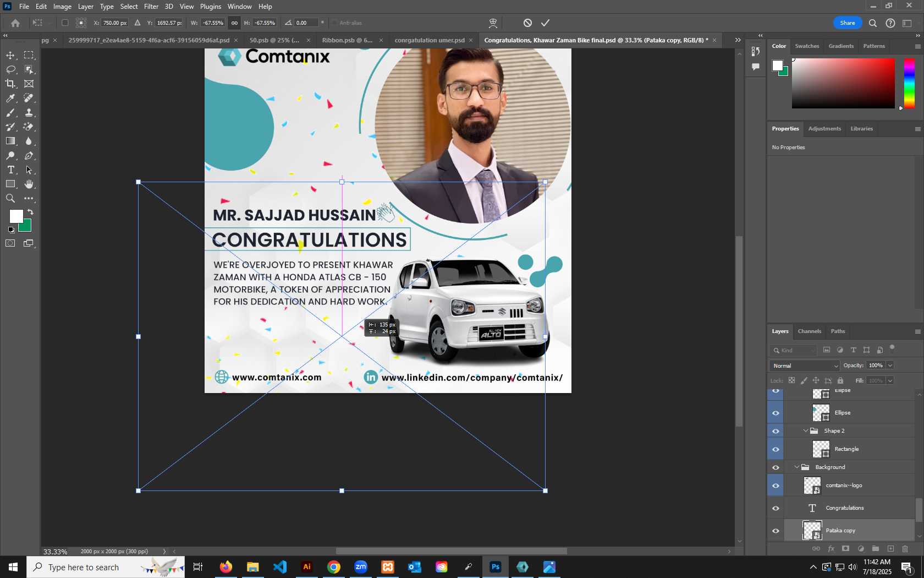Click the X position input field
Image resolution: width=924 pixels, height=578 pixels.
point(115,23)
